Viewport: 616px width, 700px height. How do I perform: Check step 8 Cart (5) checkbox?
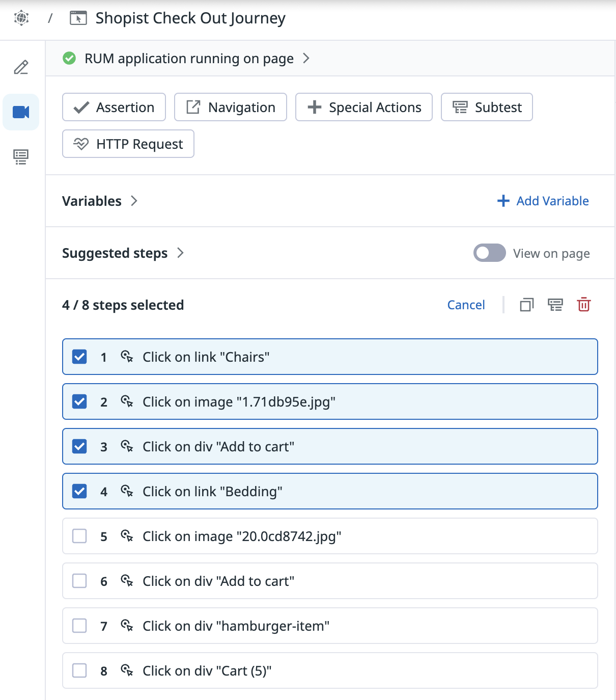pos(79,670)
